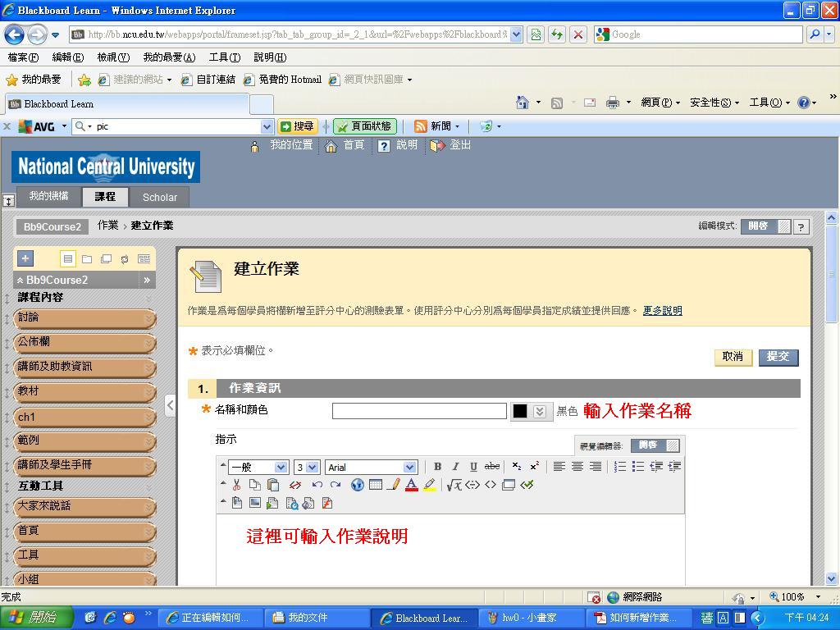Click the underline formatting icon
Screen dimensions: 840x630
473,467
